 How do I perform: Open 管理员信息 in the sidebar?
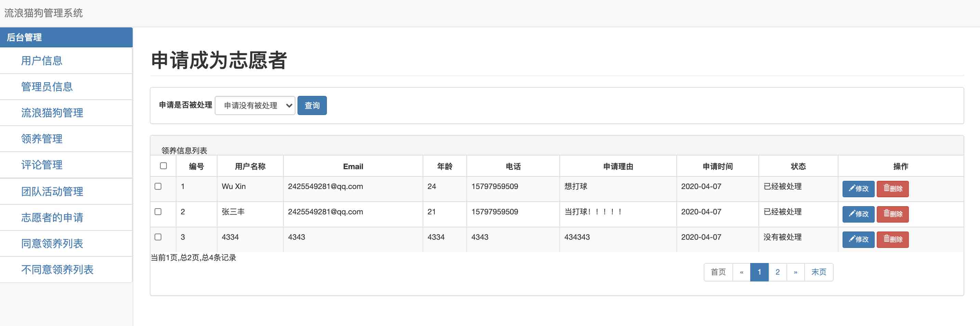pos(66,87)
